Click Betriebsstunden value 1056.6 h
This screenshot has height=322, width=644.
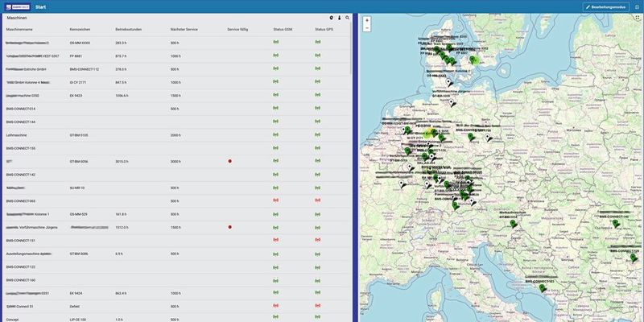[x=122, y=95]
